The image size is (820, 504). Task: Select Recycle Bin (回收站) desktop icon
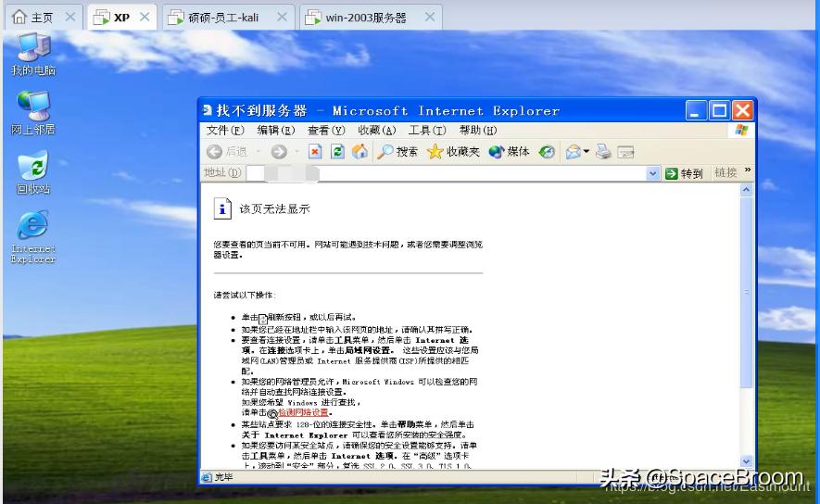point(33,173)
